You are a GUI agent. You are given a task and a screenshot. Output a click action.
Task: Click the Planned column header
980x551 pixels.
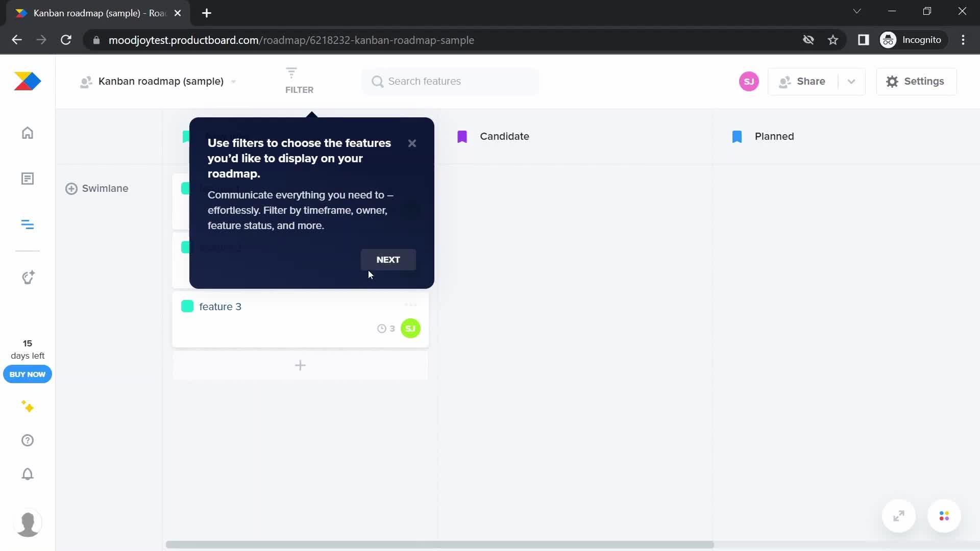774,136
